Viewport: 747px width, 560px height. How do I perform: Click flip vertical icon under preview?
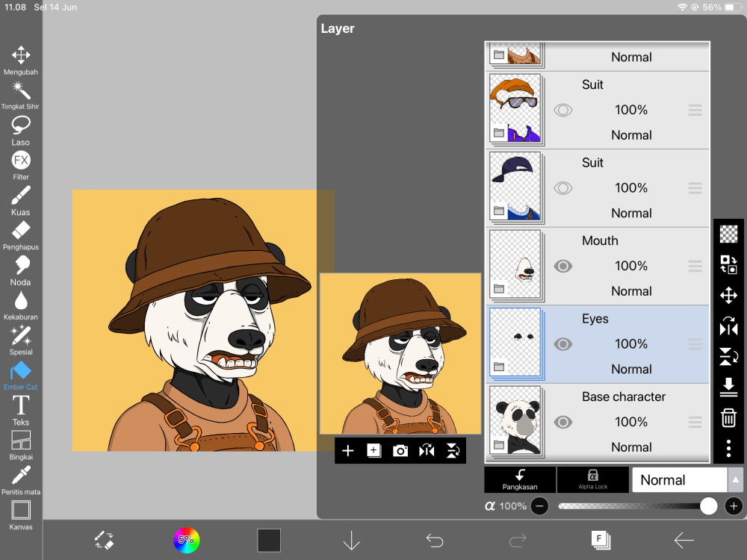tap(453, 450)
